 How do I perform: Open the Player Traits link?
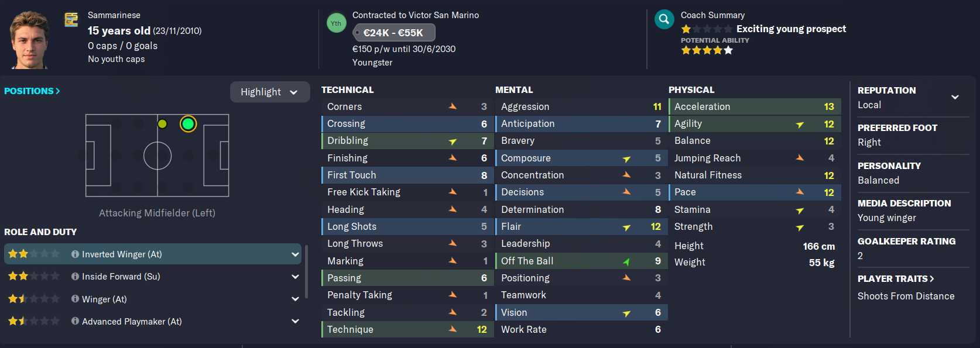(x=895, y=279)
